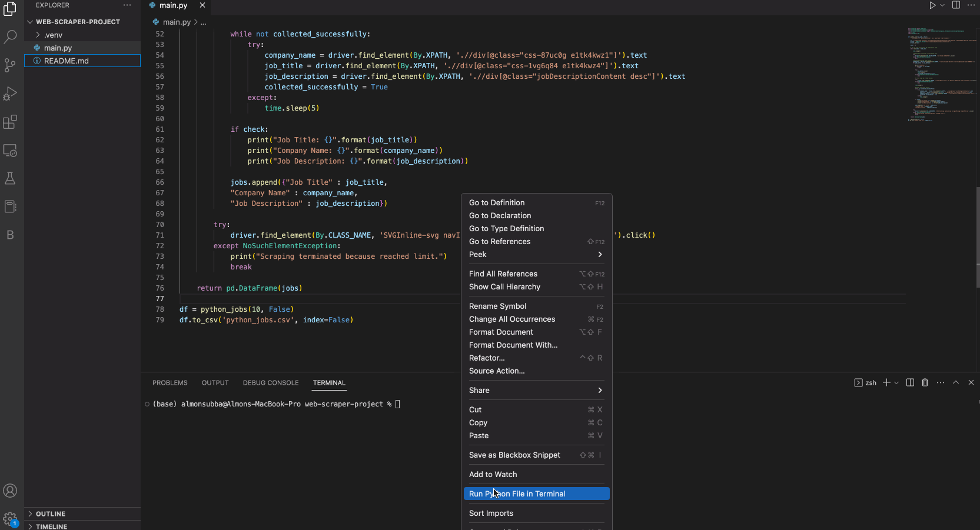980x530 pixels.
Task: Kill terminal with trash icon
Action: (925, 382)
